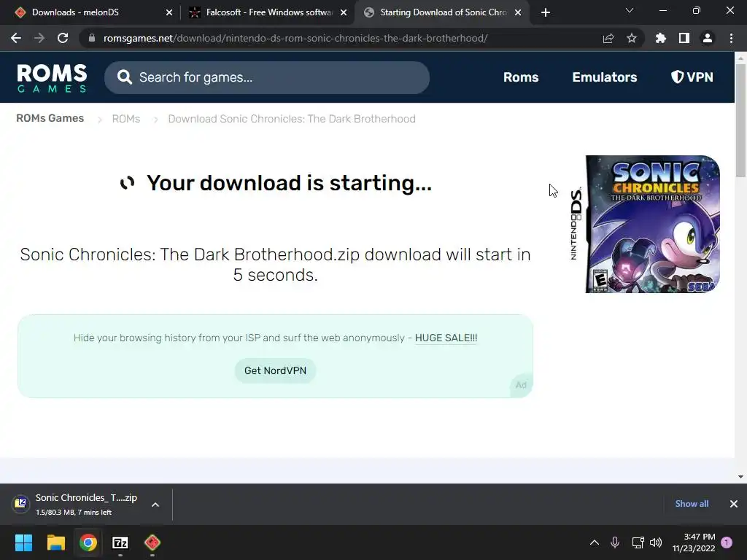Open the Chrome three-dot menu

(731, 38)
